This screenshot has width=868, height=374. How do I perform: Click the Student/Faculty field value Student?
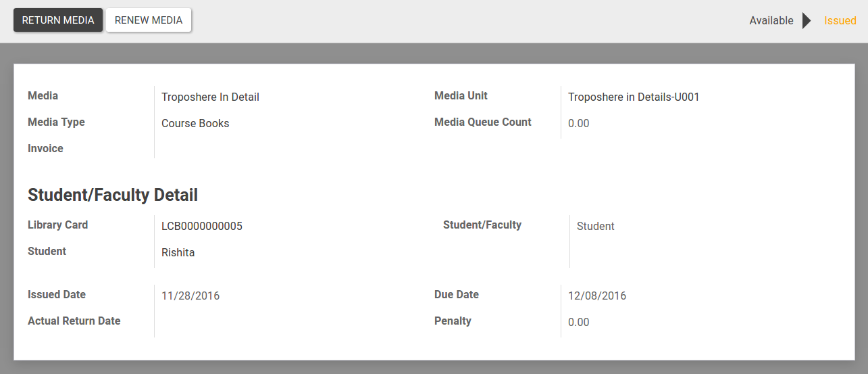[596, 227]
